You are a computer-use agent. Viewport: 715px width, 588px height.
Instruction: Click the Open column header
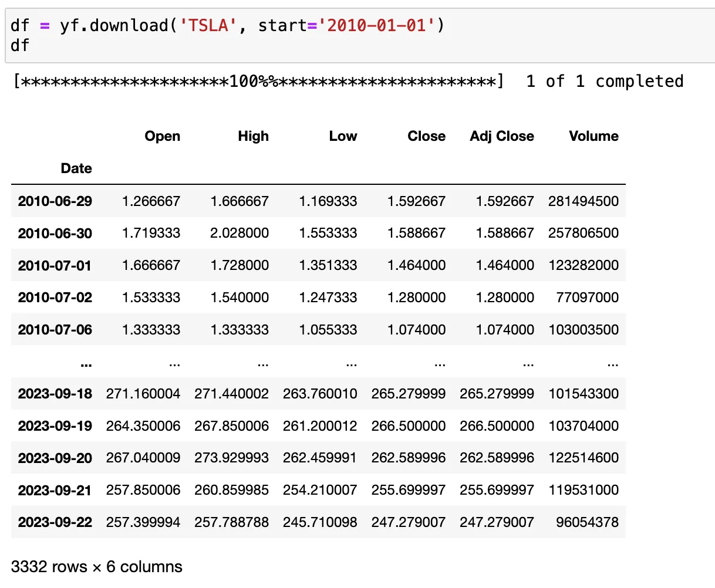[x=163, y=136]
